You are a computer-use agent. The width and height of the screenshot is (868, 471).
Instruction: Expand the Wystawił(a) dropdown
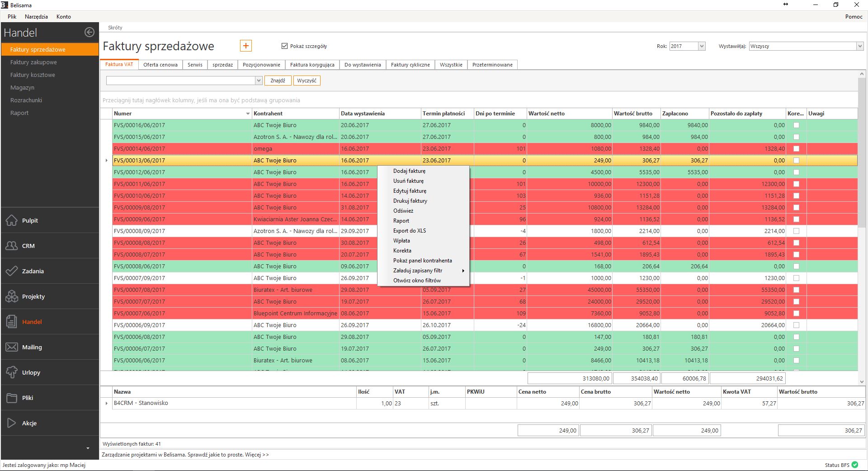[859, 46]
